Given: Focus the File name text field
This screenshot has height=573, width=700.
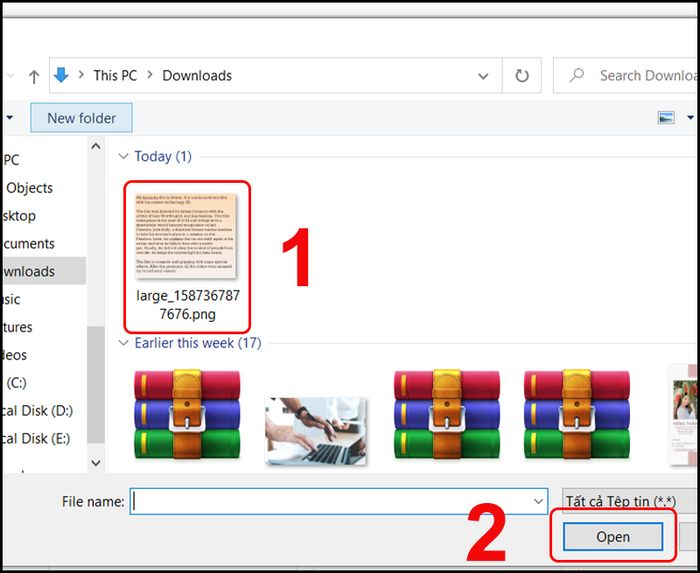Looking at the screenshot, I should 339,501.
